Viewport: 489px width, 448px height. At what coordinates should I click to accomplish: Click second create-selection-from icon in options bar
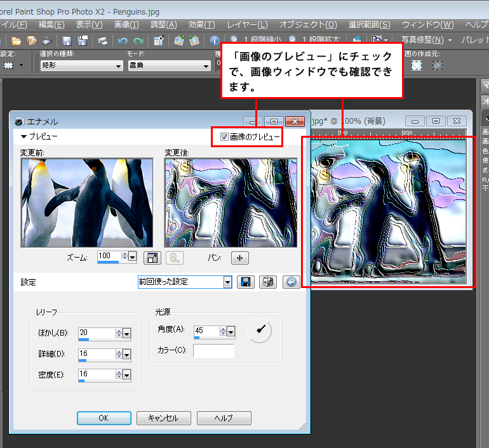438,65
